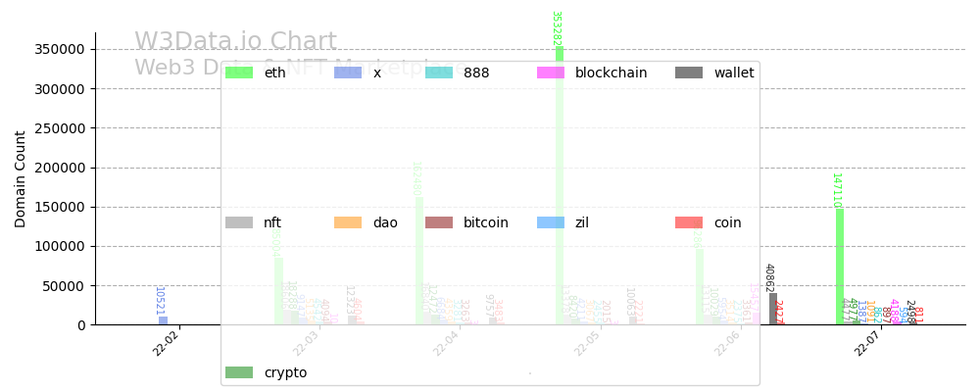
Task: Select the bitcoin legend label
Action: 486,222
